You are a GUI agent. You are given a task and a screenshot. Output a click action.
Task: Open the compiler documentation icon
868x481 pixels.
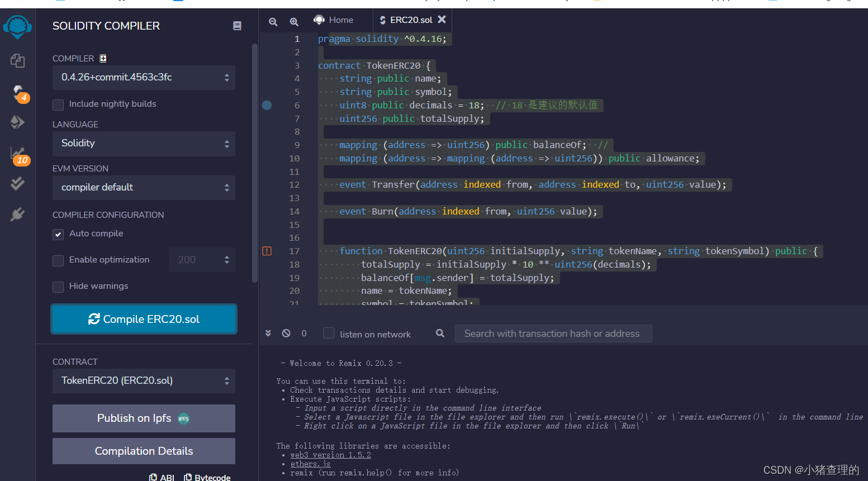237,26
